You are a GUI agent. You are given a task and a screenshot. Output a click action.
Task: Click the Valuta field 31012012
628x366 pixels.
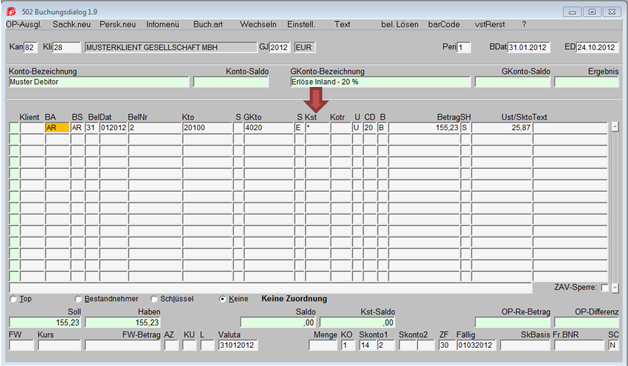(238, 345)
